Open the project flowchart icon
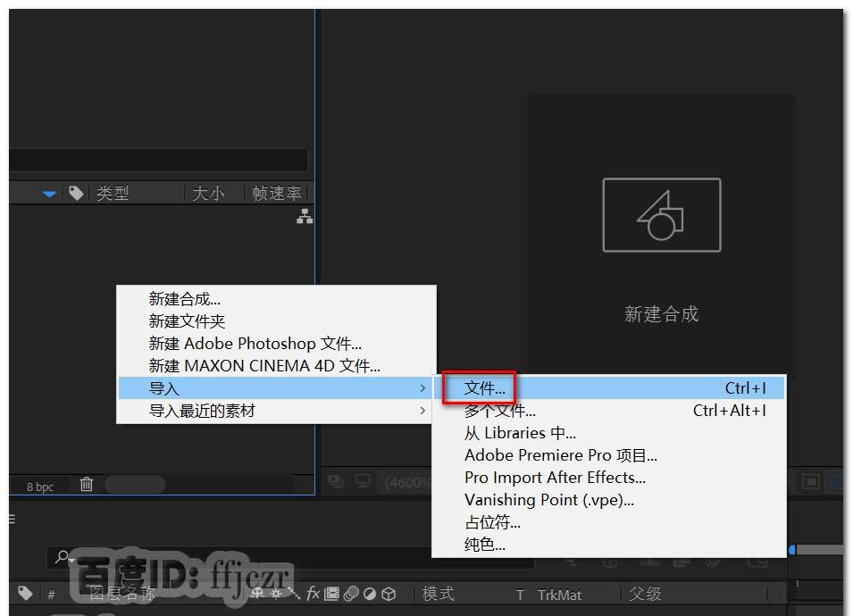 (304, 216)
